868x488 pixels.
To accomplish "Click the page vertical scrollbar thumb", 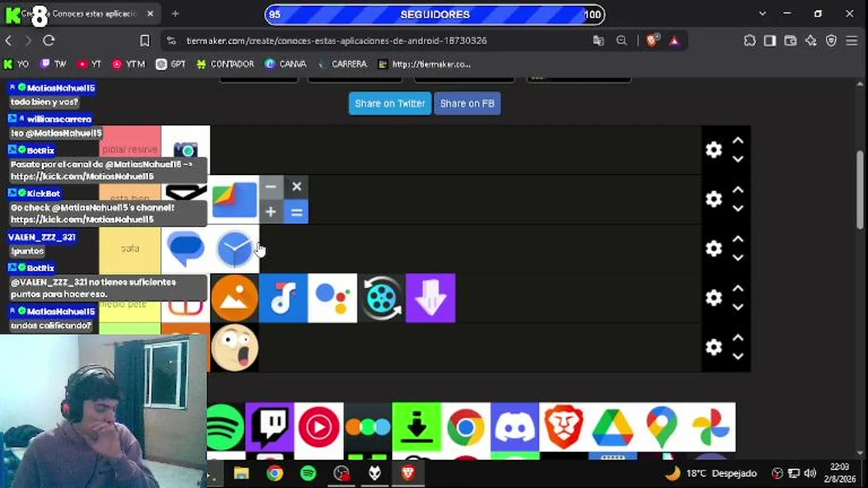I will click(x=861, y=190).
